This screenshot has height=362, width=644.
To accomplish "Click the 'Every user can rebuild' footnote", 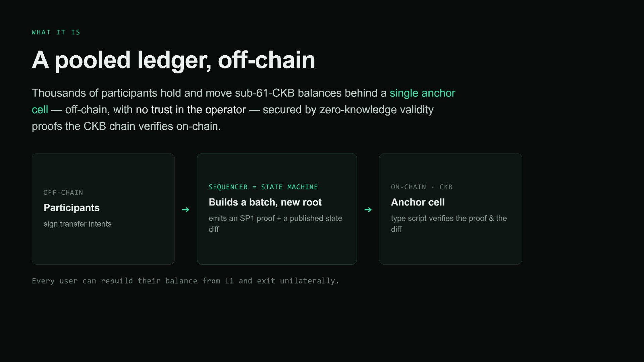I will [x=185, y=281].
